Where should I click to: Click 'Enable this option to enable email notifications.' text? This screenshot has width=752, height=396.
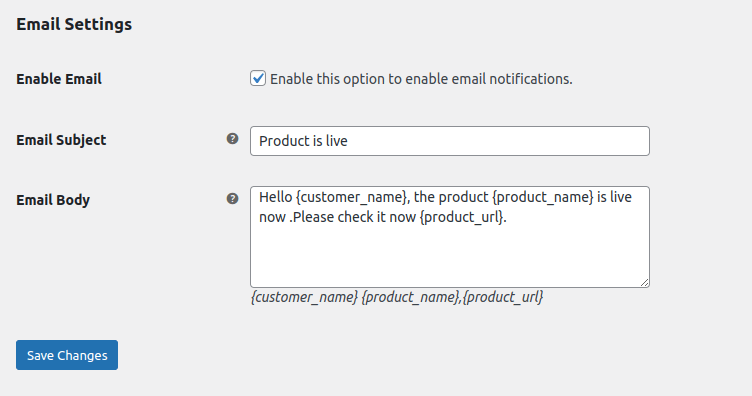421,79
